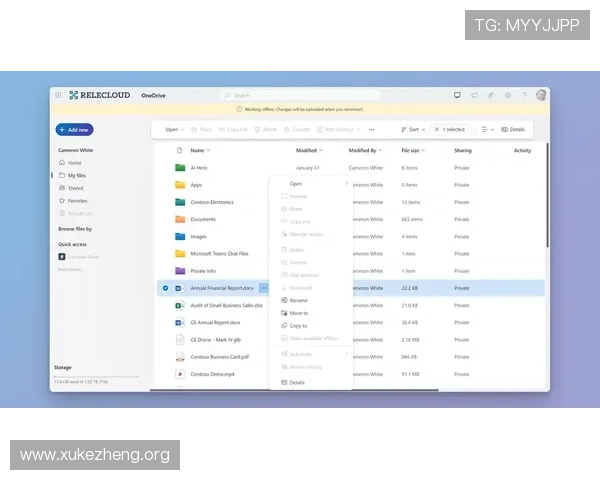
Task: Click the Add new button
Action: pos(74,130)
